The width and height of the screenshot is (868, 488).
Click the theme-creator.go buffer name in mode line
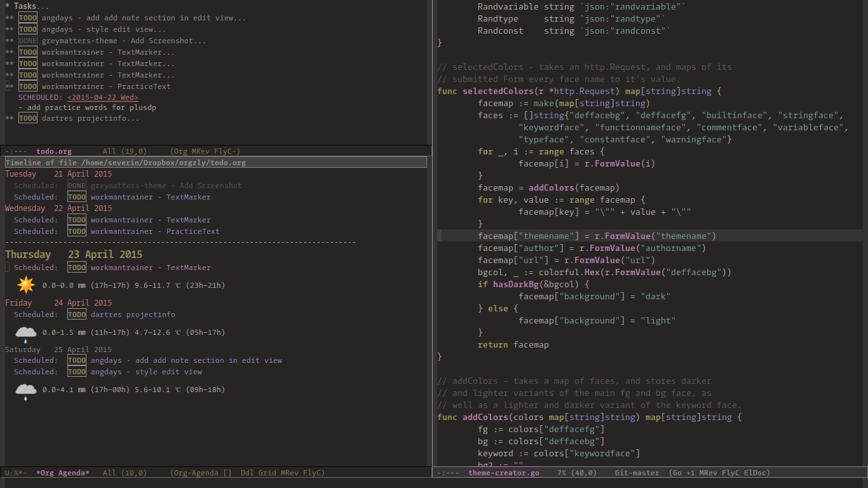coord(504,473)
